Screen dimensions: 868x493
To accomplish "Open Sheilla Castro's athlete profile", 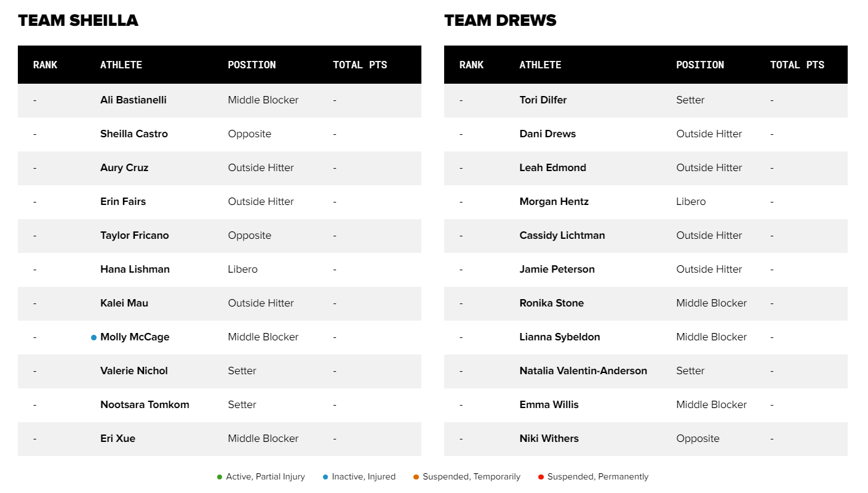I will tap(134, 134).
